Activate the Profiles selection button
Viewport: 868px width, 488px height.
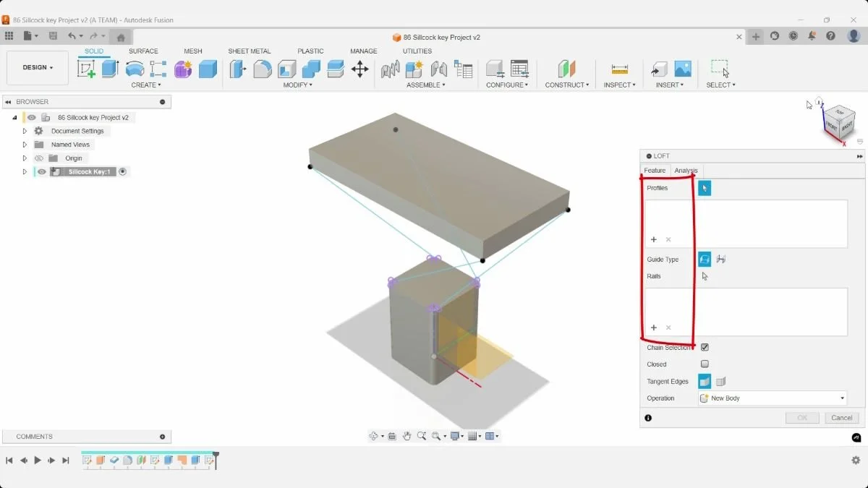(705, 188)
